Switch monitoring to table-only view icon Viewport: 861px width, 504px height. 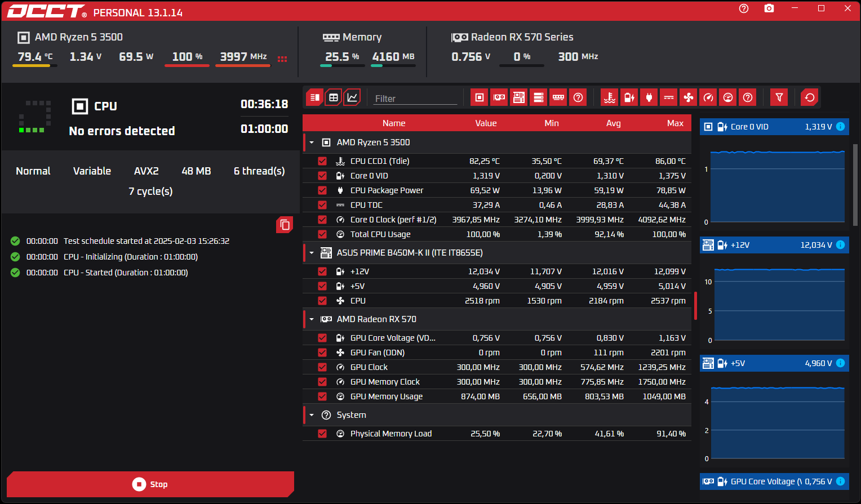click(x=334, y=97)
